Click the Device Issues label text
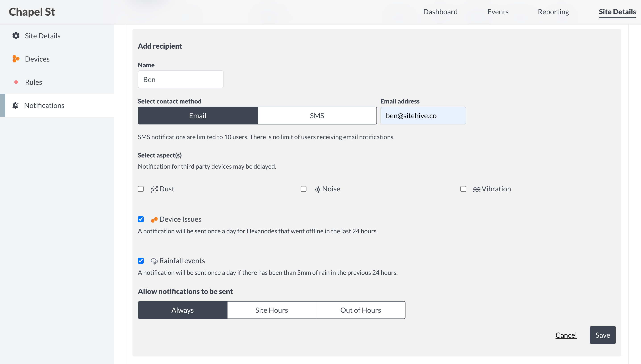This screenshot has height=364, width=641. coord(180,219)
